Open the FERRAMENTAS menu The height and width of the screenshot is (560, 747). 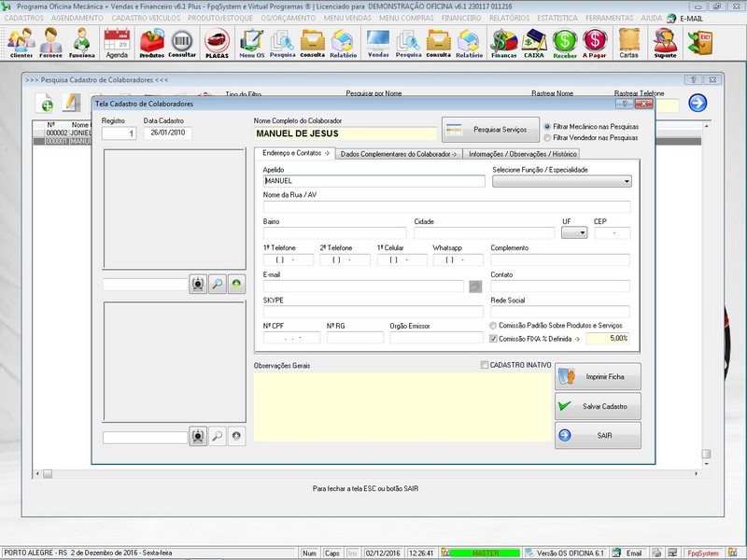[x=610, y=18]
